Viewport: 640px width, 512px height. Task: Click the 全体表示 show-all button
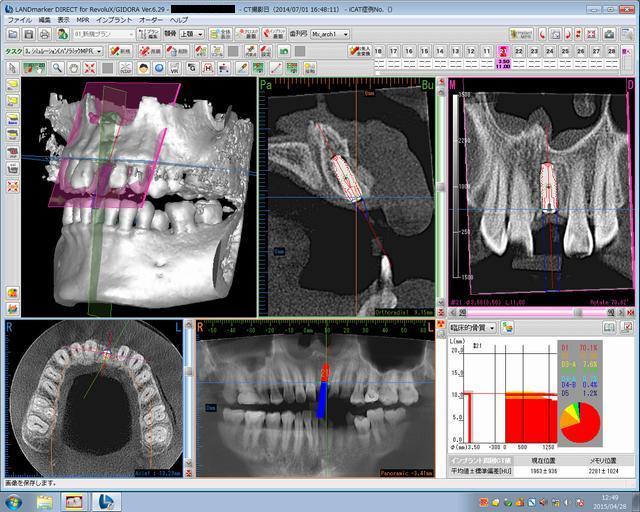point(221,34)
